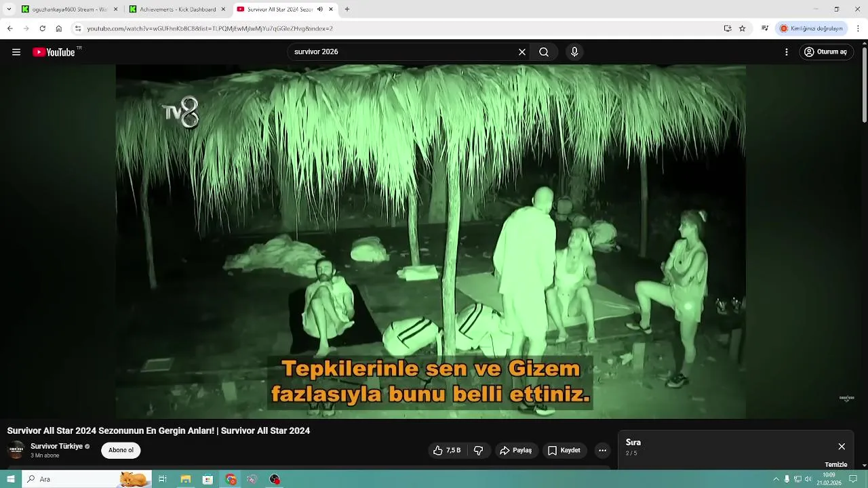868x488 pixels.
Task: Click the taskbar Ara search box
Action: [x=87, y=479]
